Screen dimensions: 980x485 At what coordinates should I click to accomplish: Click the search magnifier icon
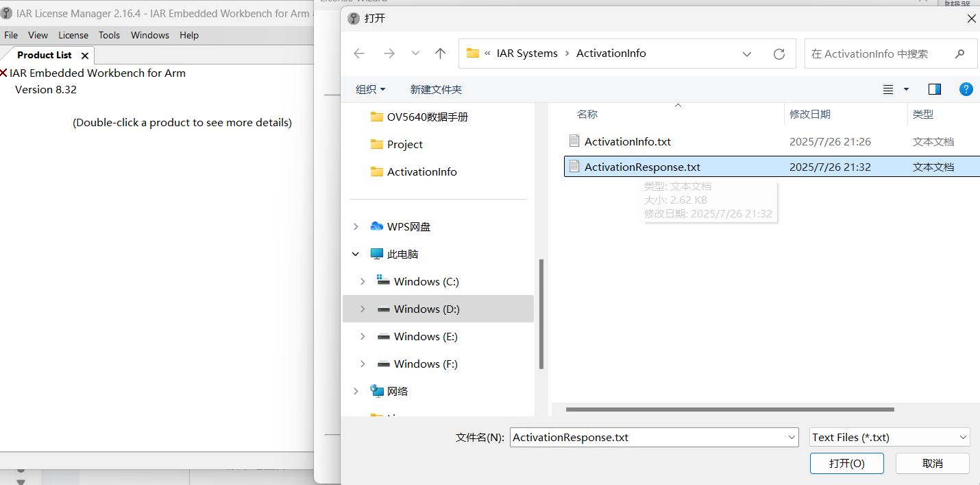pyautogui.click(x=959, y=54)
